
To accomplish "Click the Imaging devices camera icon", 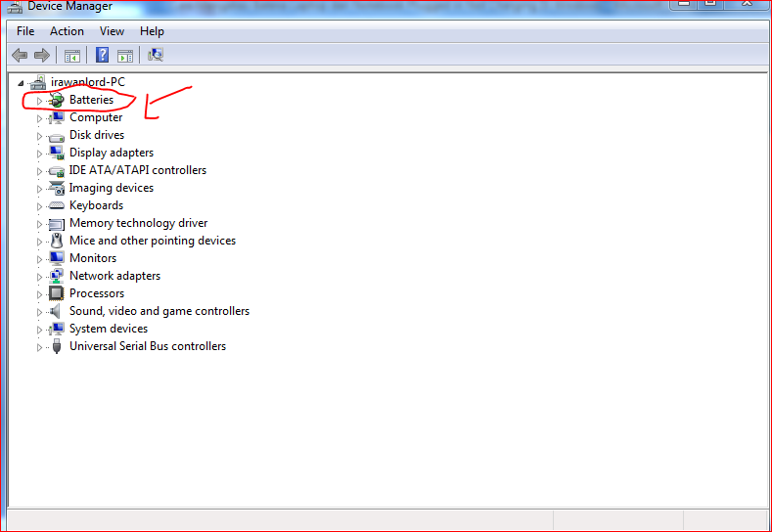I will 57,188.
